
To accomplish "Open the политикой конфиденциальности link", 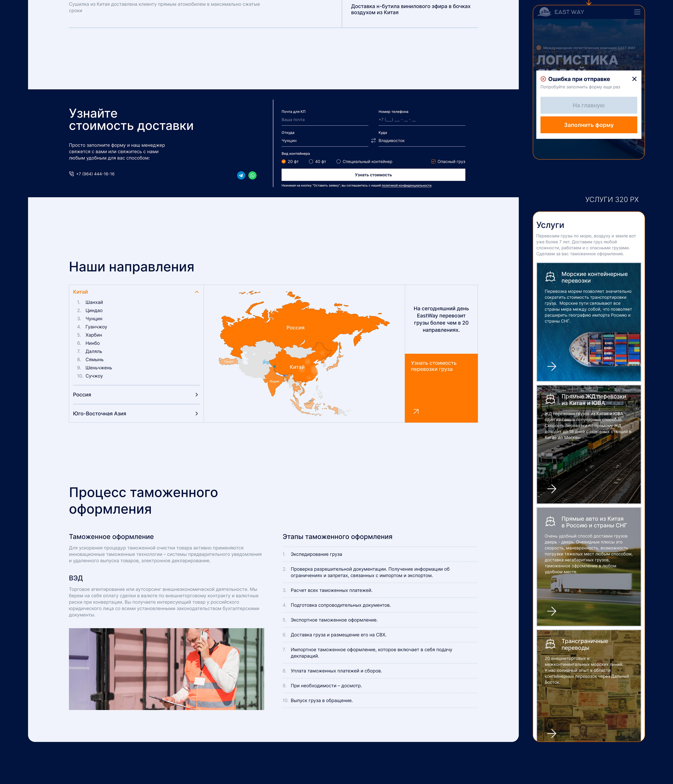I will pos(406,185).
